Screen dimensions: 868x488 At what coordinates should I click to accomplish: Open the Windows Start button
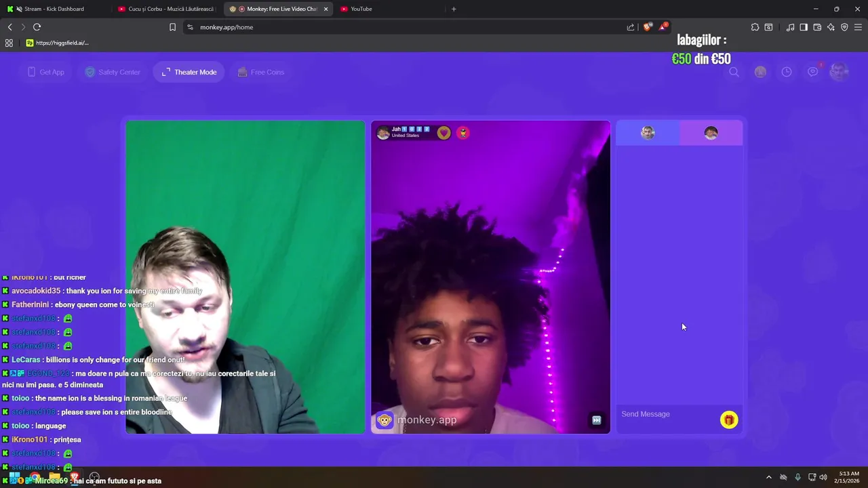pyautogui.click(x=14, y=477)
